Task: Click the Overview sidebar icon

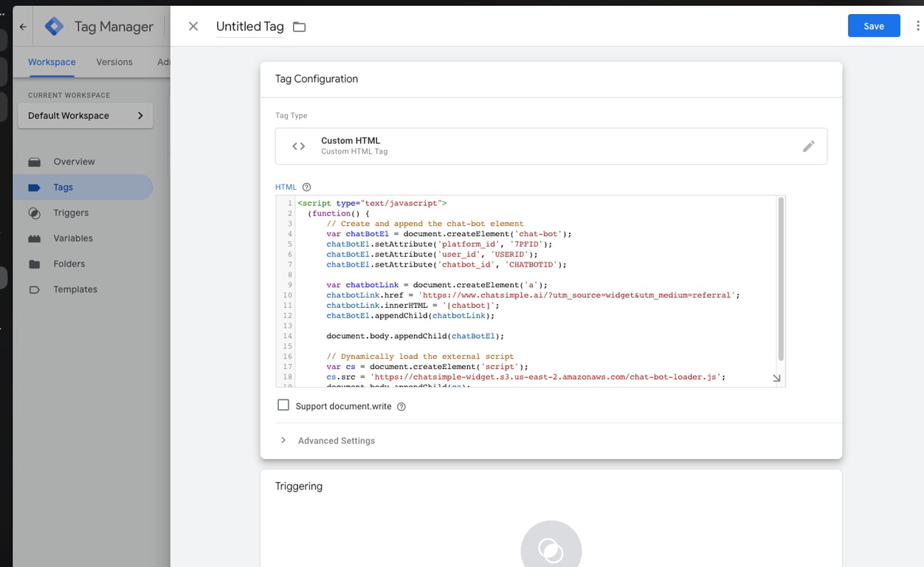Action: pyautogui.click(x=35, y=162)
